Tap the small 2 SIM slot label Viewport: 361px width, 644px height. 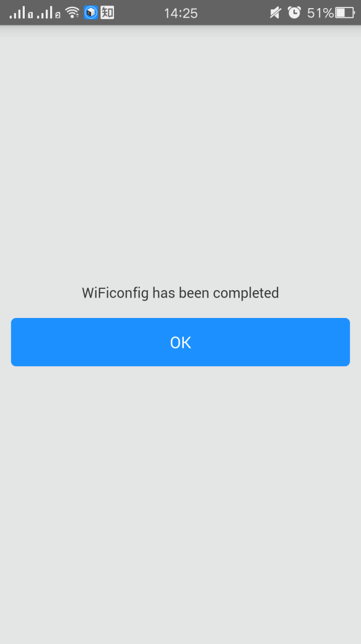pyautogui.click(x=58, y=15)
